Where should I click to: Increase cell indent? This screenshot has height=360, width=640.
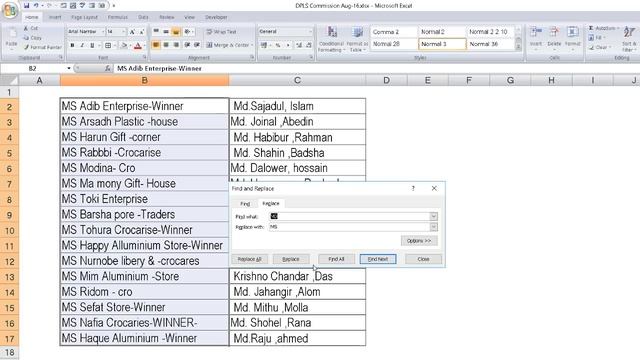pos(197,45)
